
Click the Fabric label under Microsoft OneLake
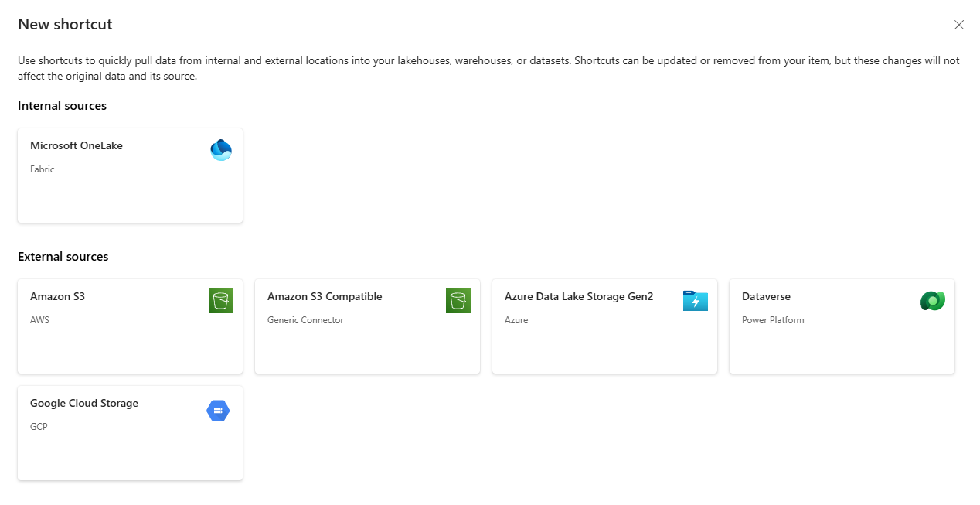pyautogui.click(x=43, y=169)
